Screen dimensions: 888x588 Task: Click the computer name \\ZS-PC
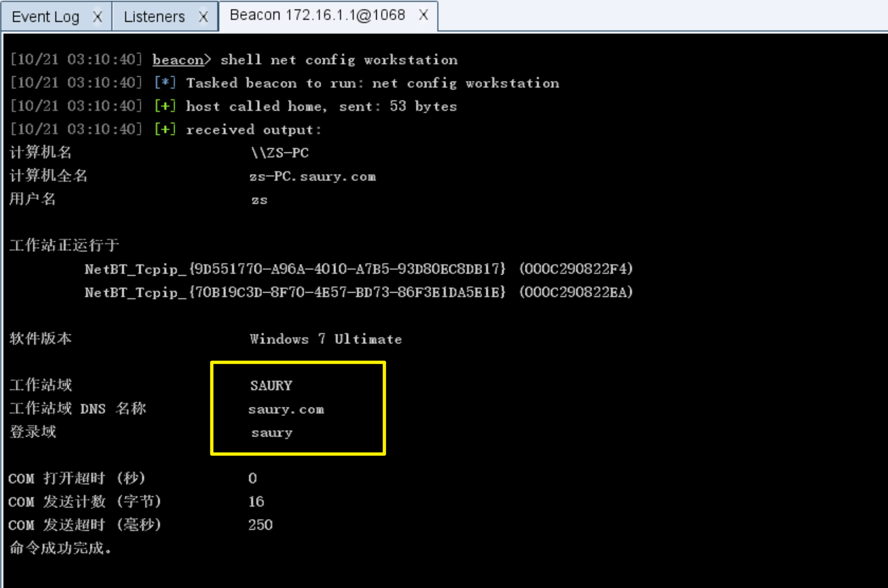click(280, 153)
